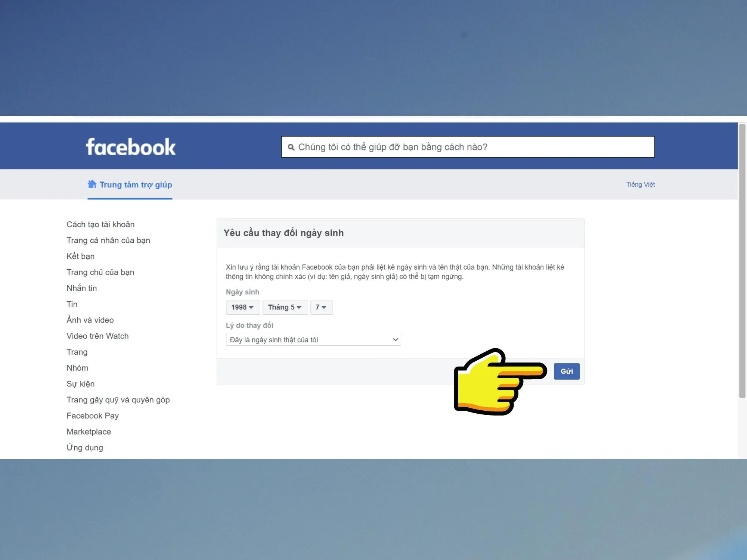Image resolution: width=747 pixels, height=560 pixels.
Task: Click the search magnifier icon
Action: point(291,147)
